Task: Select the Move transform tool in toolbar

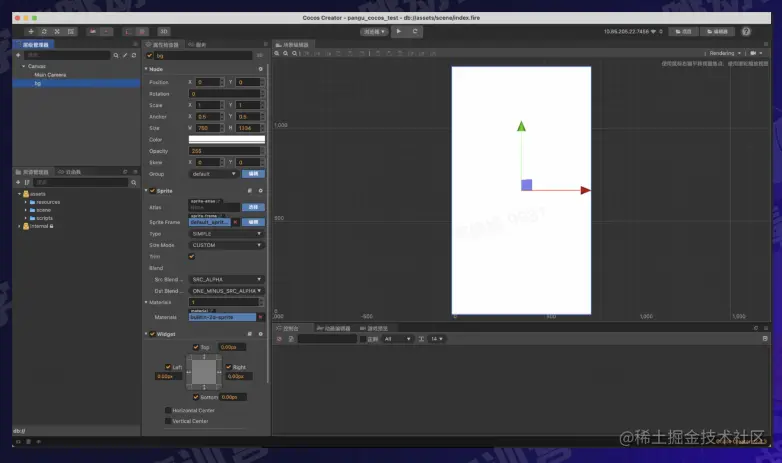Action: pos(31,31)
